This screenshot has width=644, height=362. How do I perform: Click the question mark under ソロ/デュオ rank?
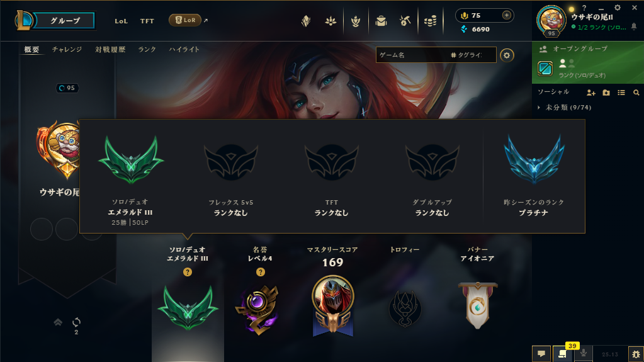pyautogui.click(x=188, y=272)
